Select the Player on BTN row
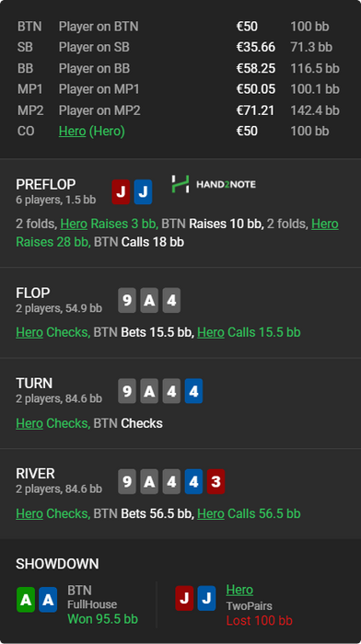The image size is (361, 644). click(180, 27)
